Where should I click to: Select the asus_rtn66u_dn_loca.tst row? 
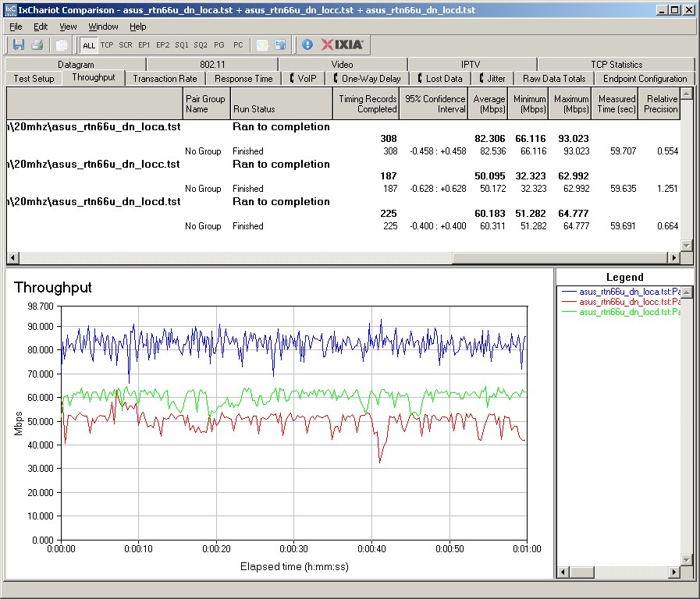(x=343, y=126)
